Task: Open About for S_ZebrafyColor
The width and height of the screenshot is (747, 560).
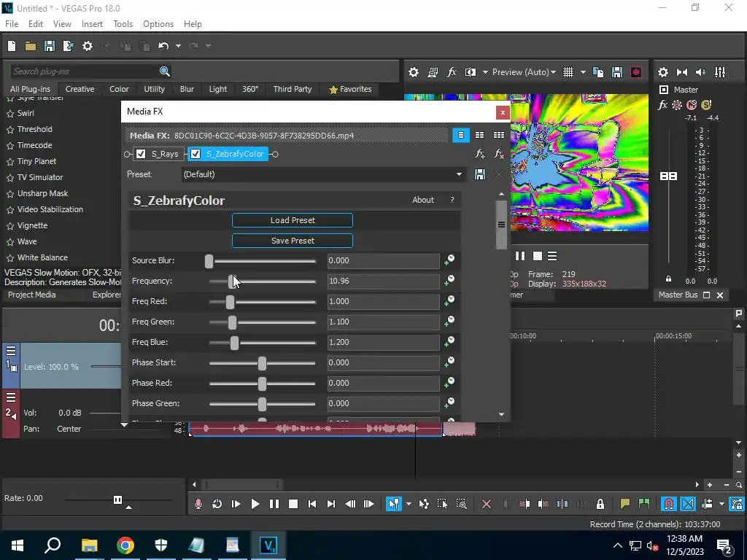Action: click(423, 200)
